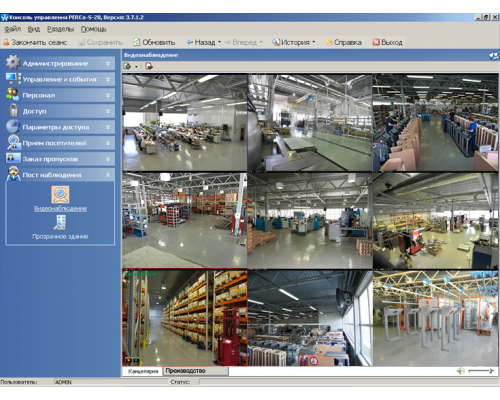Switch to the Канцелярия tab
The width and height of the screenshot is (500, 400).
[143, 371]
